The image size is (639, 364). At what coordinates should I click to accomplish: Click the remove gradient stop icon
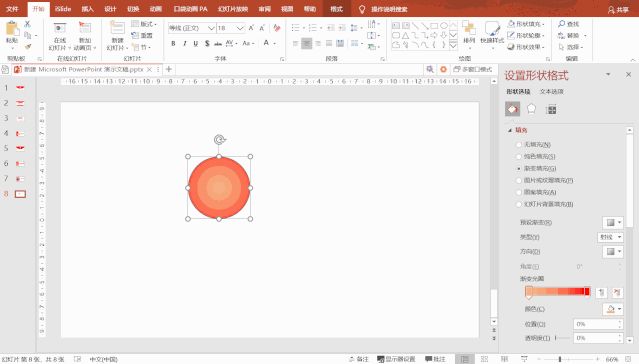click(617, 292)
